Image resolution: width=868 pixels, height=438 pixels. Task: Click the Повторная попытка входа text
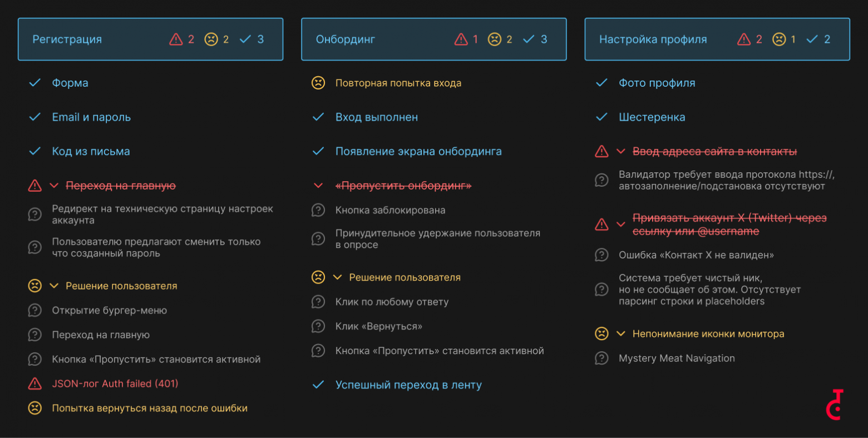pos(398,83)
